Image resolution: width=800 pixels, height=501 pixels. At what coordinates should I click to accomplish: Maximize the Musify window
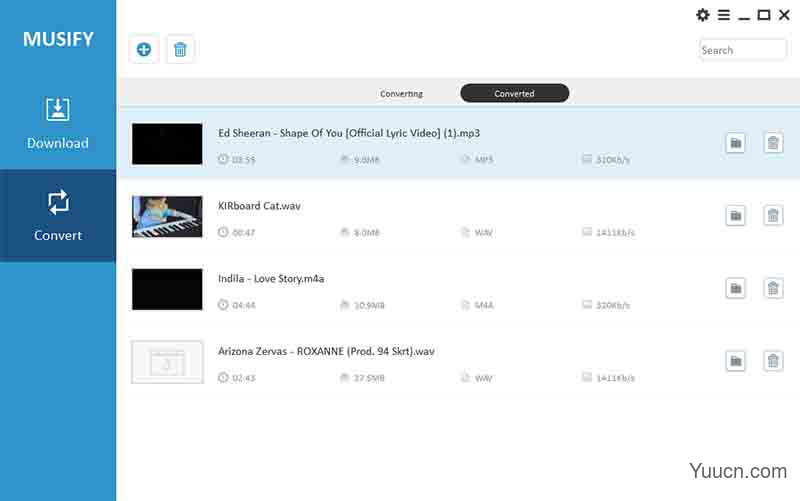764,15
